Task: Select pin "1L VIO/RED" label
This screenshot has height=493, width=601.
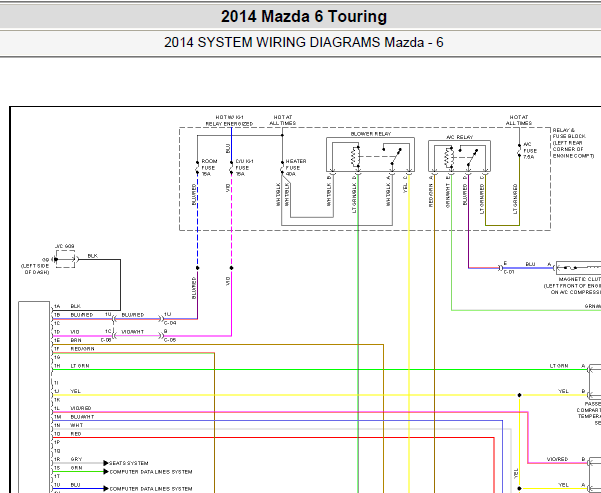Action: click(72, 408)
